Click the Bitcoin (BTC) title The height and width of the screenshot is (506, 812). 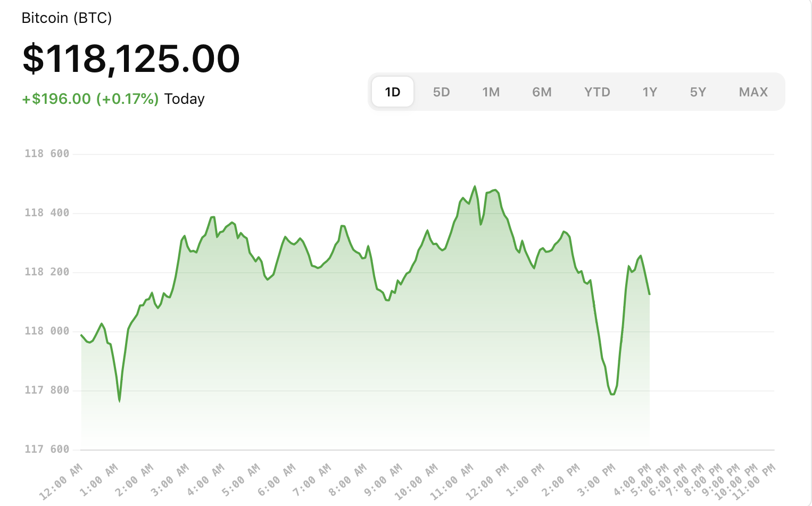pos(67,18)
